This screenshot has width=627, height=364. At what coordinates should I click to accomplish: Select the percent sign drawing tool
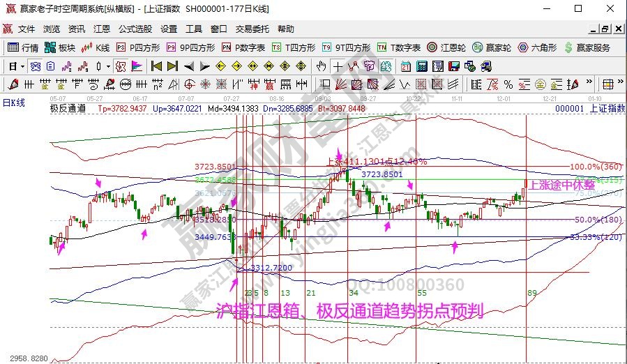click(508, 84)
